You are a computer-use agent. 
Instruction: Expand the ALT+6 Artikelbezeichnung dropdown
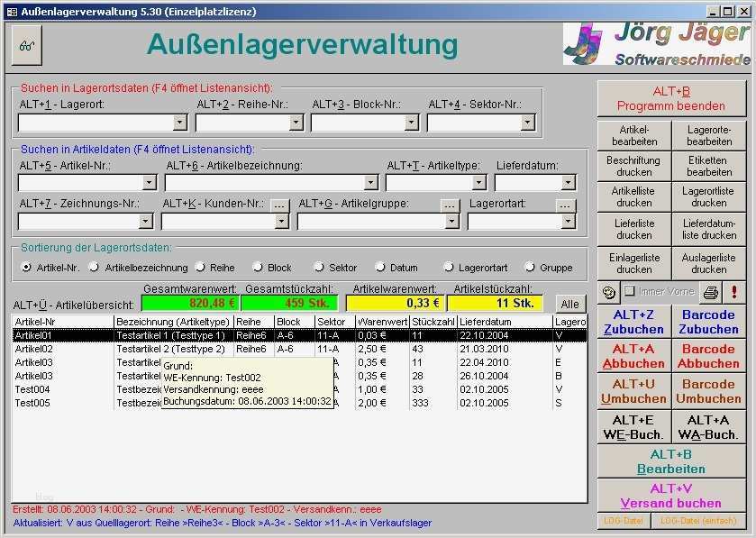coord(371,182)
